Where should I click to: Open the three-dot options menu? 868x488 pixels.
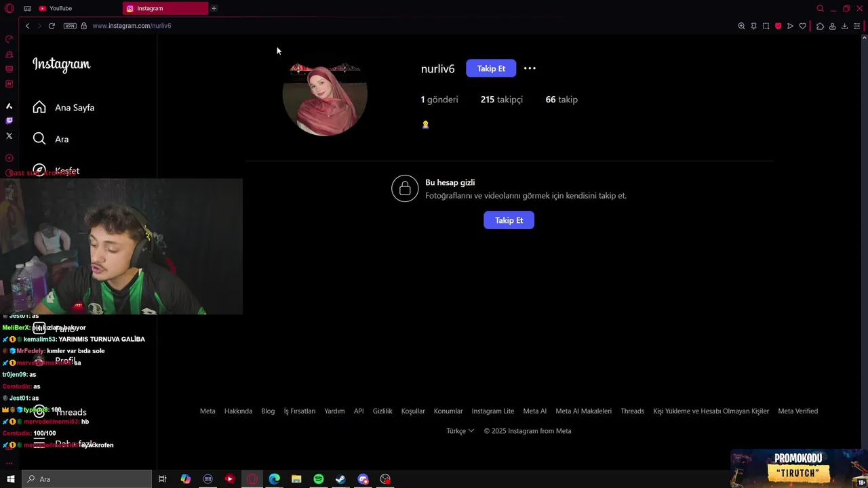[530, 68]
